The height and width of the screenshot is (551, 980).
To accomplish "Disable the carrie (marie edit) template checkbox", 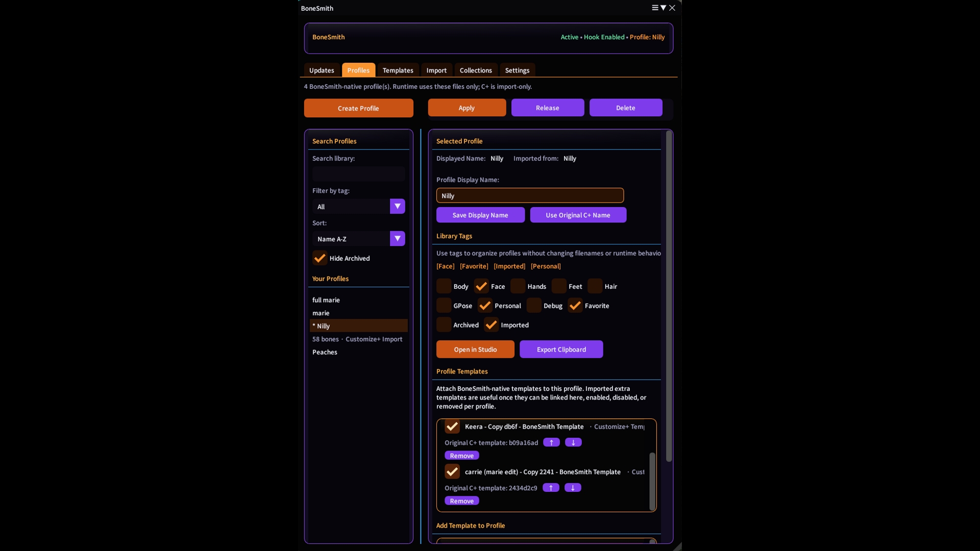I will coord(452,472).
